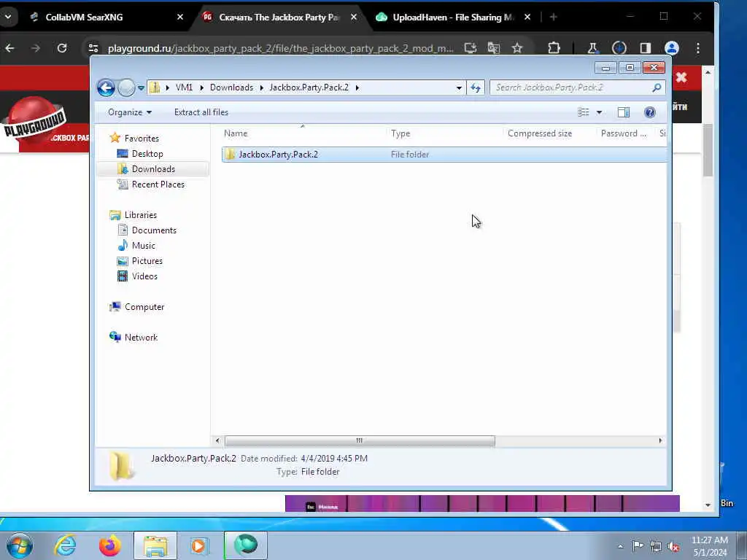Open Chrome labs flask icon
The height and width of the screenshot is (560, 747).
[593, 48]
